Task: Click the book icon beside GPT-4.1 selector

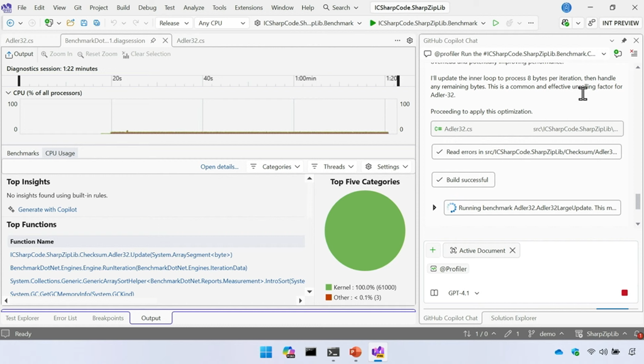Action: [x=434, y=293]
